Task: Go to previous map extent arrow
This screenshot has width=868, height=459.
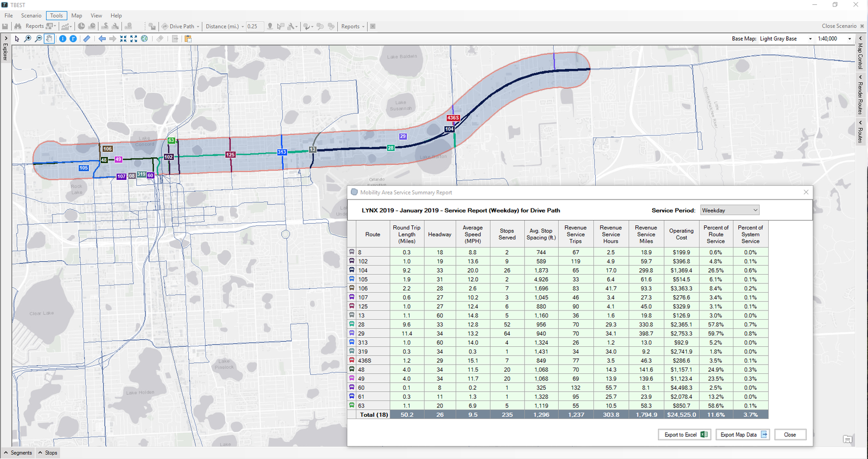Action: coord(102,38)
